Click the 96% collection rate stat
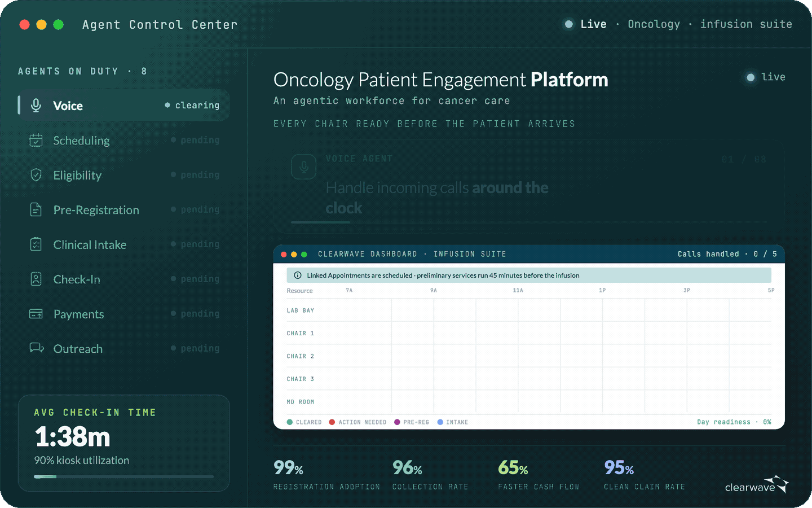812x508 pixels. tap(430, 474)
